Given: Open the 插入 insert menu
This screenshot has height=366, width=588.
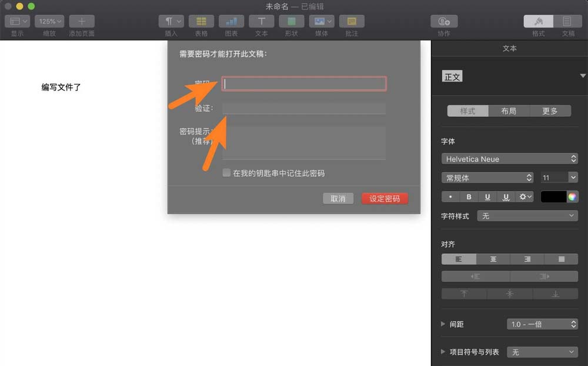Looking at the screenshot, I should point(171,21).
